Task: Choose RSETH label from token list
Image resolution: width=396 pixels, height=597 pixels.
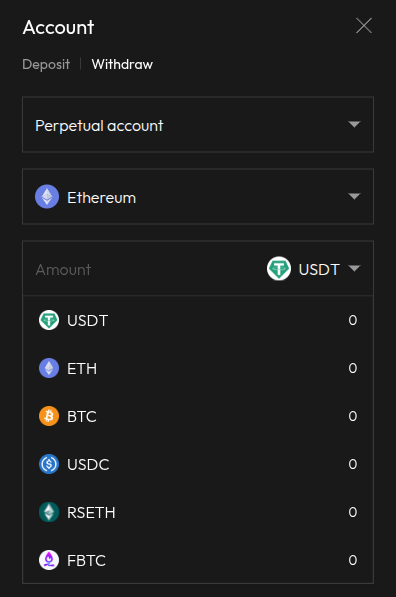Action: 91,512
